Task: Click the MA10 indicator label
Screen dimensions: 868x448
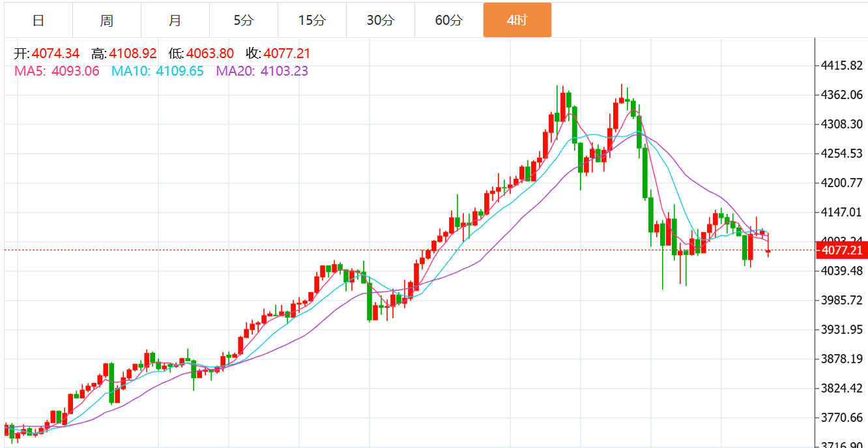Action: [x=158, y=71]
